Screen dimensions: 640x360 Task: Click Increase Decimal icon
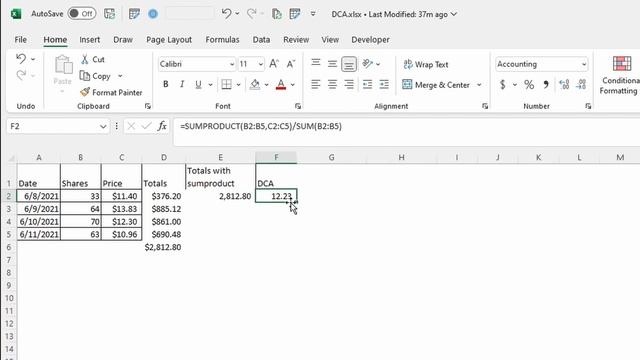pos(564,84)
